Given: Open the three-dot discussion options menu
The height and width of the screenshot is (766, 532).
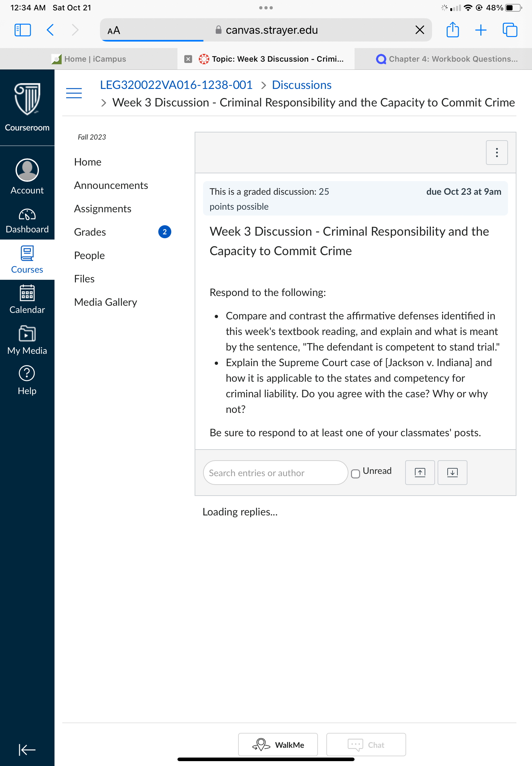Looking at the screenshot, I should tap(497, 153).
